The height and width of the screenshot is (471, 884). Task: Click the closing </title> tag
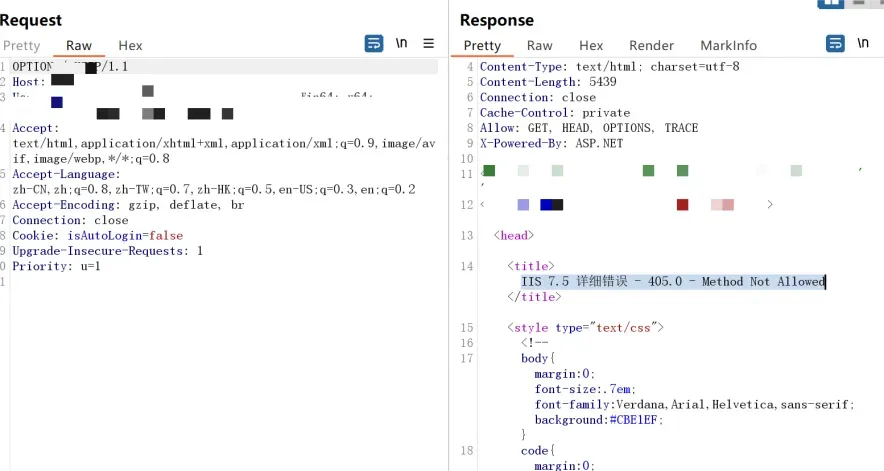click(x=534, y=297)
